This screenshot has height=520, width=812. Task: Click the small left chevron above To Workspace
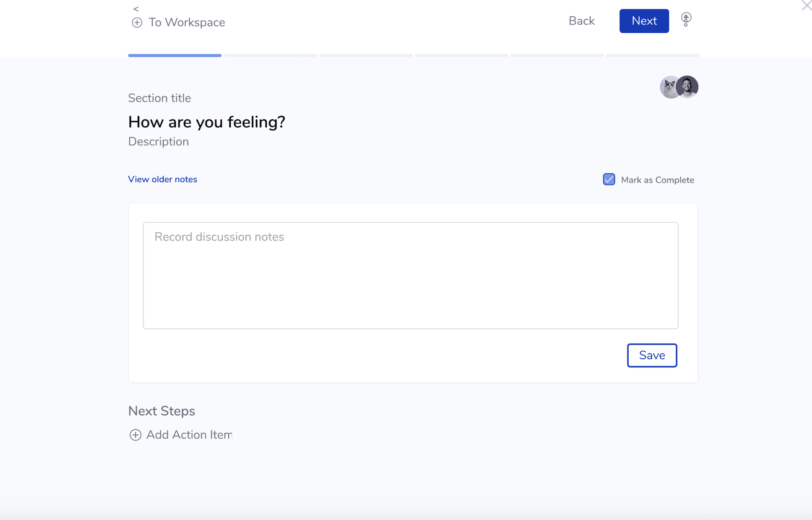[136, 9]
